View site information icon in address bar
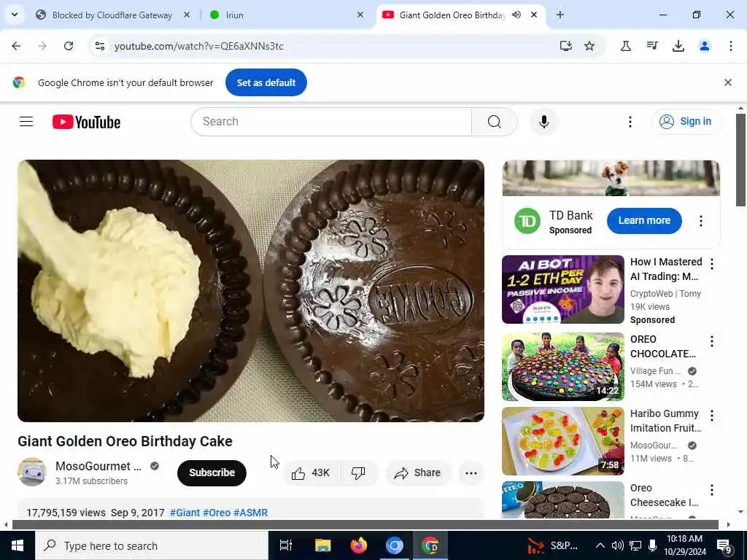747x560 pixels. (x=99, y=46)
